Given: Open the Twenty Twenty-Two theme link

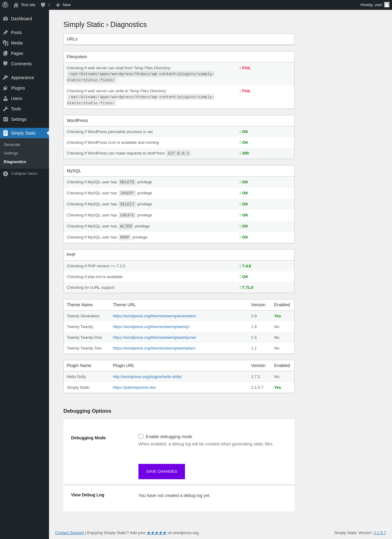Looking at the screenshot, I should [x=154, y=348].
